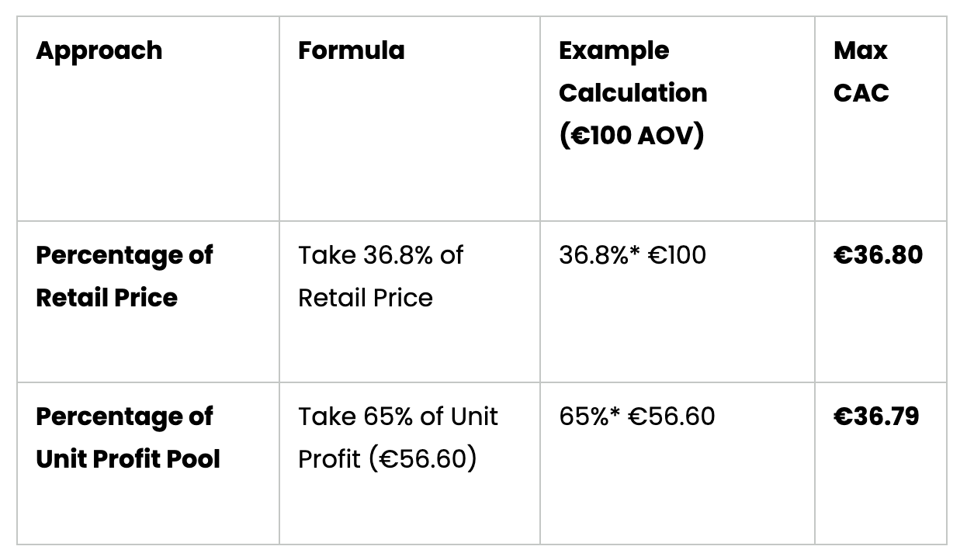Click the €36.79 Max CAC value
Screen dimensions: 967x560
pos(876,417)
